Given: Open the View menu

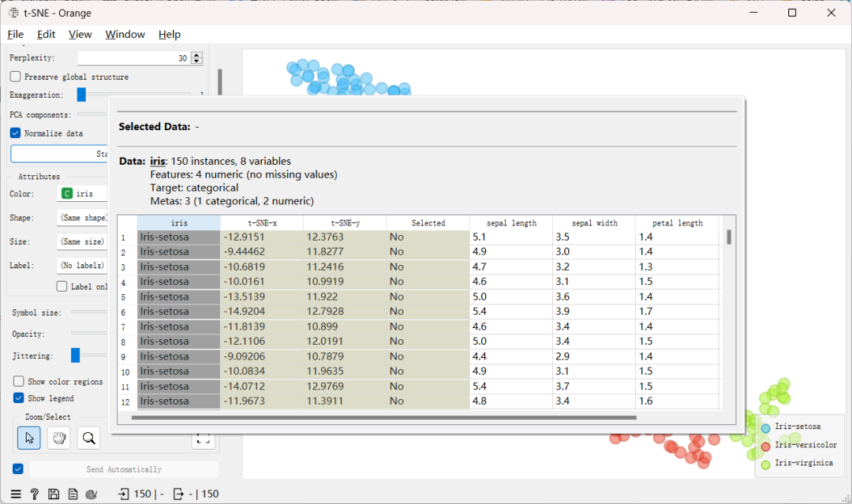Looking at the screenshot, I should [80, 34].
